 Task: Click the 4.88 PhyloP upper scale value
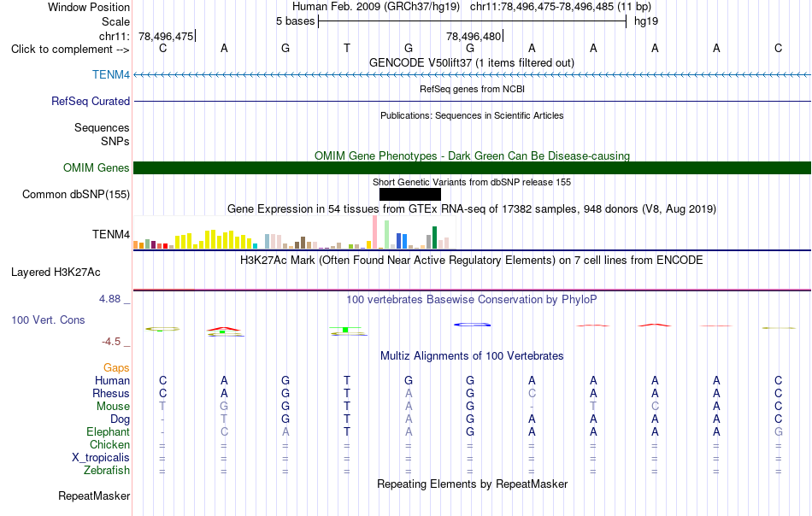click(x=109, y=299)
